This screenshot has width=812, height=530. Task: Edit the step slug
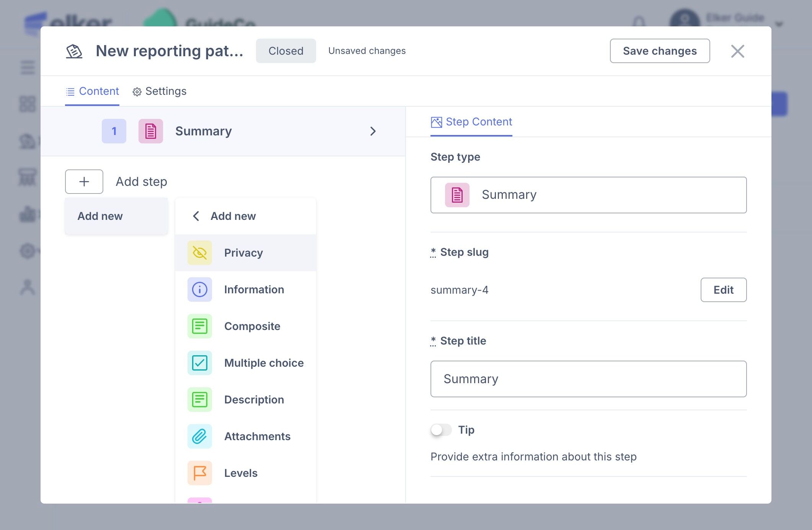pyautogui.click(x=723, y=290)
